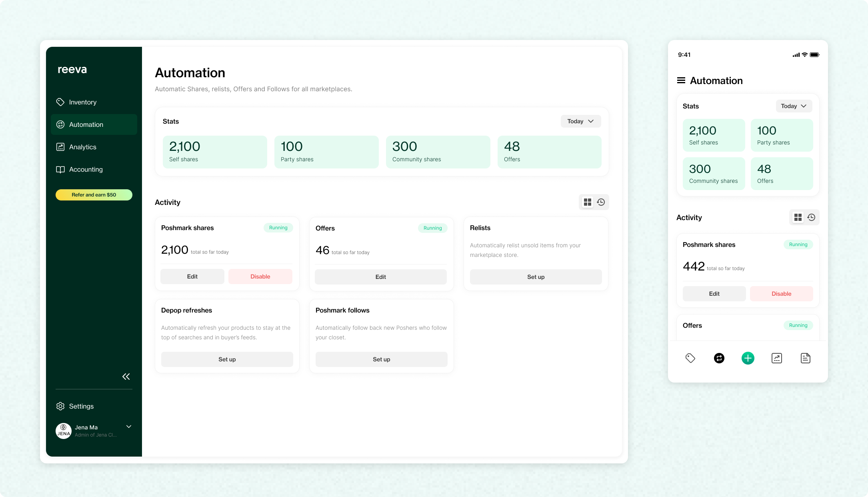Click the desktop 2,100 Self shares stat card
The width and height of the screenshot is (868, 497).
click(x=215, y=152)
